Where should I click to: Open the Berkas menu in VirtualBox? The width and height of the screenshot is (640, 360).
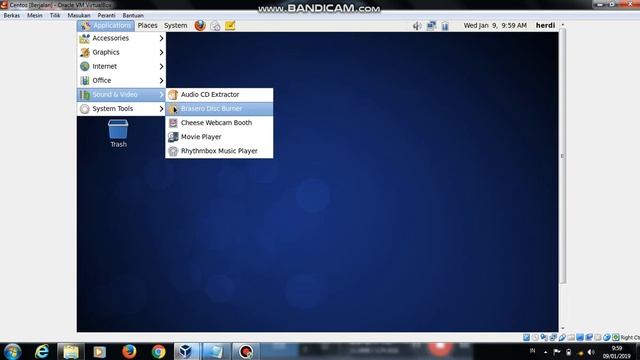click(12, 16)
